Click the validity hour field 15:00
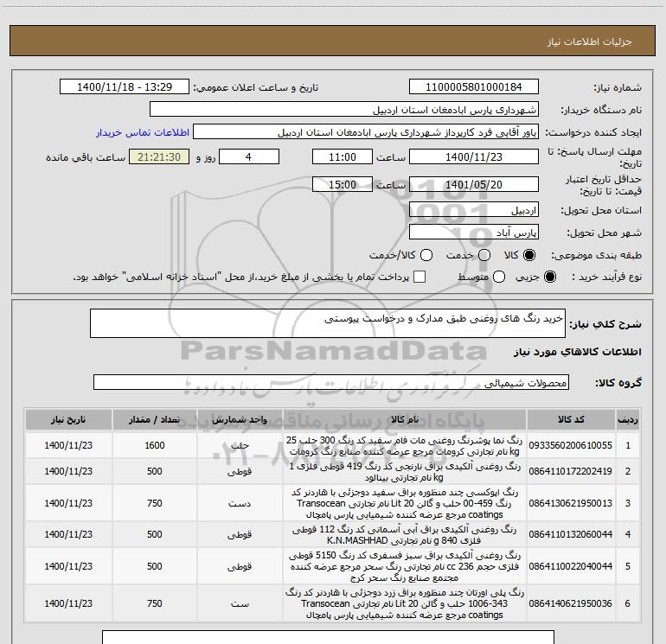This screenshot has height=644, width=666. 343,184
